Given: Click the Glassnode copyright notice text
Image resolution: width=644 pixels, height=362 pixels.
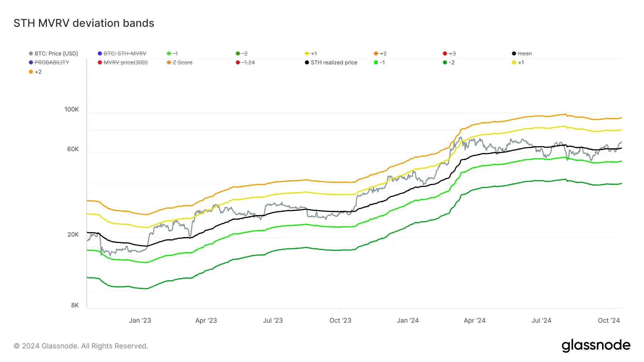Looking at the screenshot, I should pos(81,346).
